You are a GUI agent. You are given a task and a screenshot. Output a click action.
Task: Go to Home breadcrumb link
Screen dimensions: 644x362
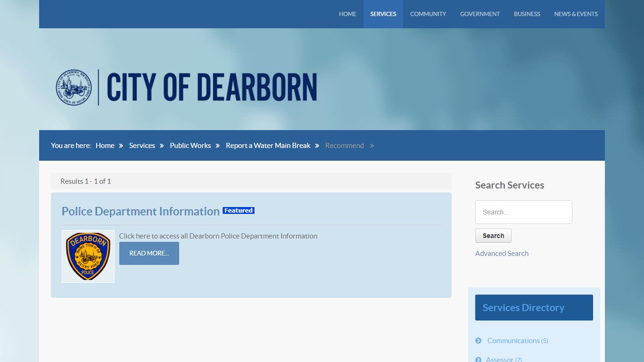105,146
